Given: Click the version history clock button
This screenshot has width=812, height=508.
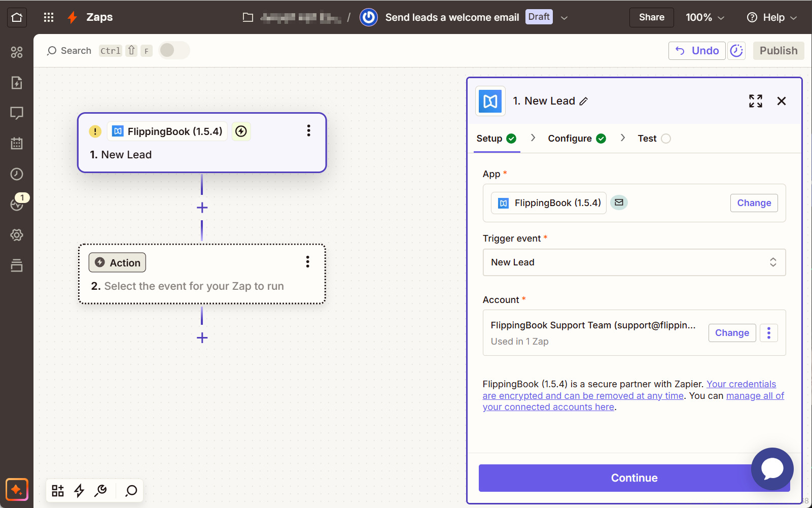Looking at the screenshot, I should tap(736, 51).
